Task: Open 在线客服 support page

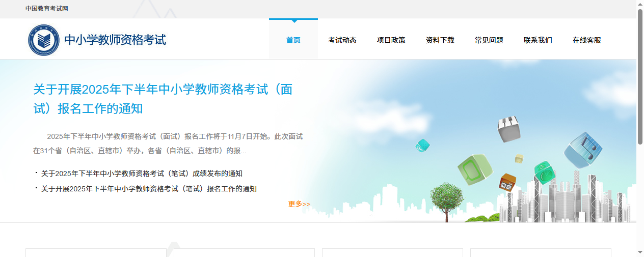Action: (x=586, y=40)
